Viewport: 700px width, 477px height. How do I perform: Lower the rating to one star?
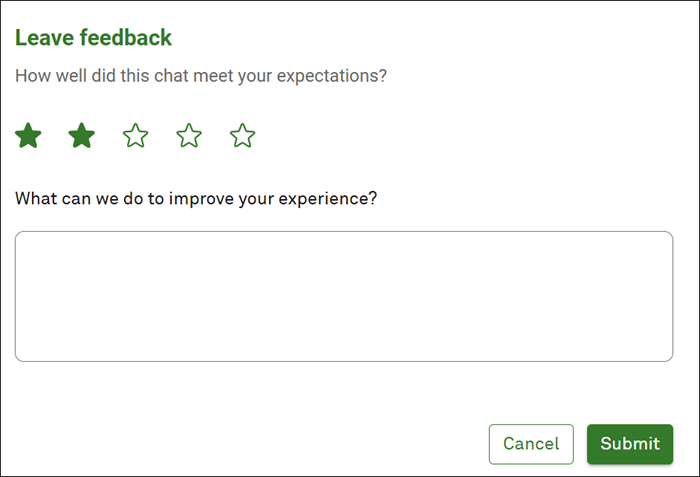pyautogui.click(x=28, y=136)
